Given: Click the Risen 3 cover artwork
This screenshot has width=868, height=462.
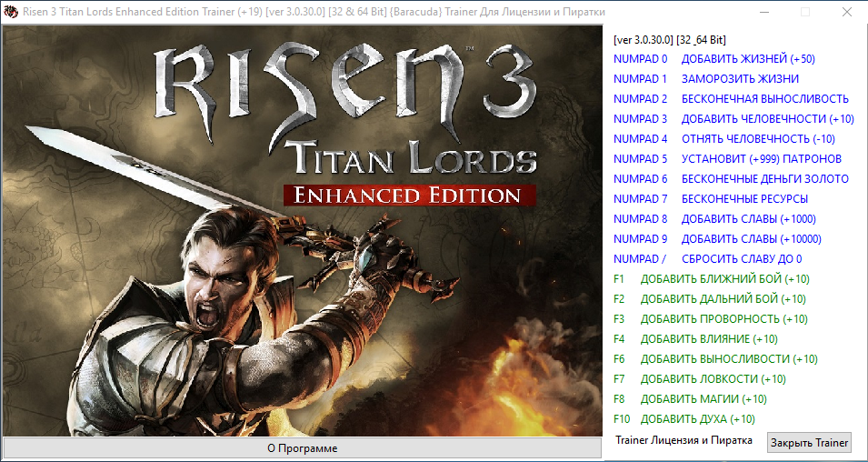Looking at the screenshot, I should tap(303, 230).
